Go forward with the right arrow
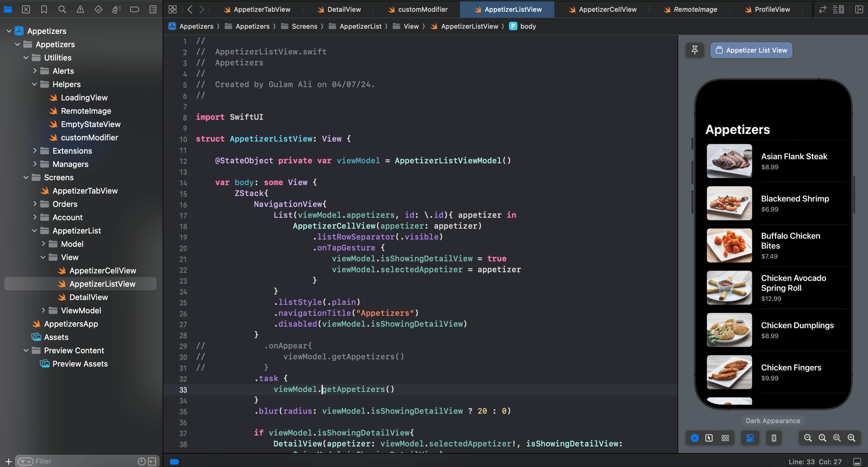Screen dimensions: 868x467 [202, 9]
